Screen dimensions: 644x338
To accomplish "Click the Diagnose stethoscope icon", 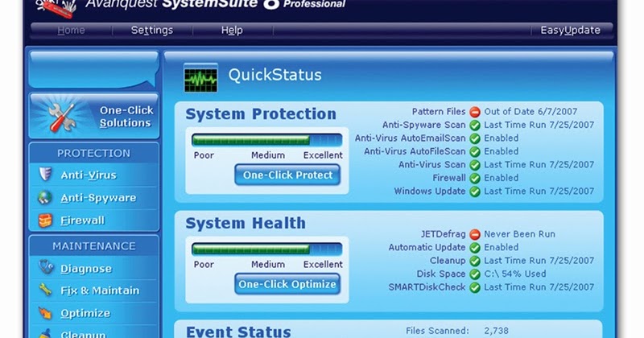I will [x=46, y=267].
